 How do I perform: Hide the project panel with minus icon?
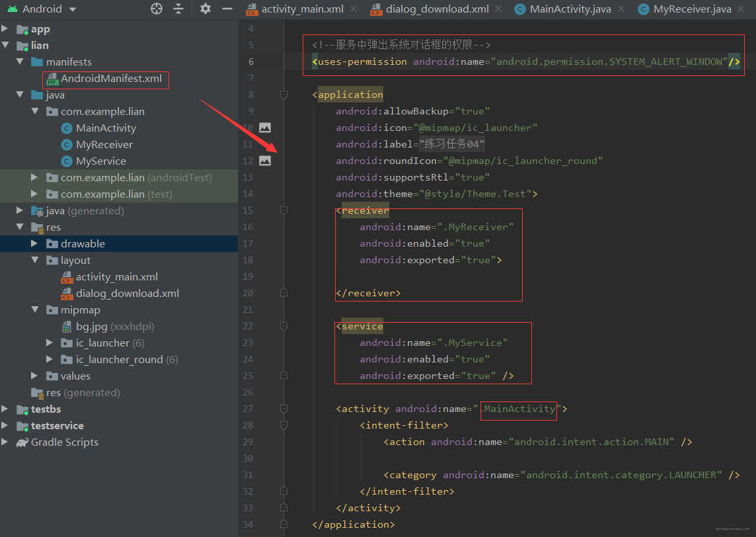(x=227, y=9)
